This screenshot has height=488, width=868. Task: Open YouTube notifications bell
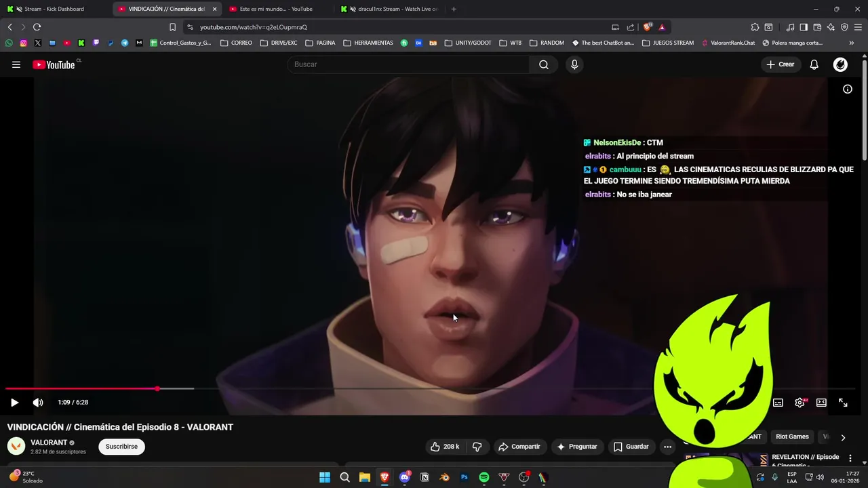(x=814, y=64)
